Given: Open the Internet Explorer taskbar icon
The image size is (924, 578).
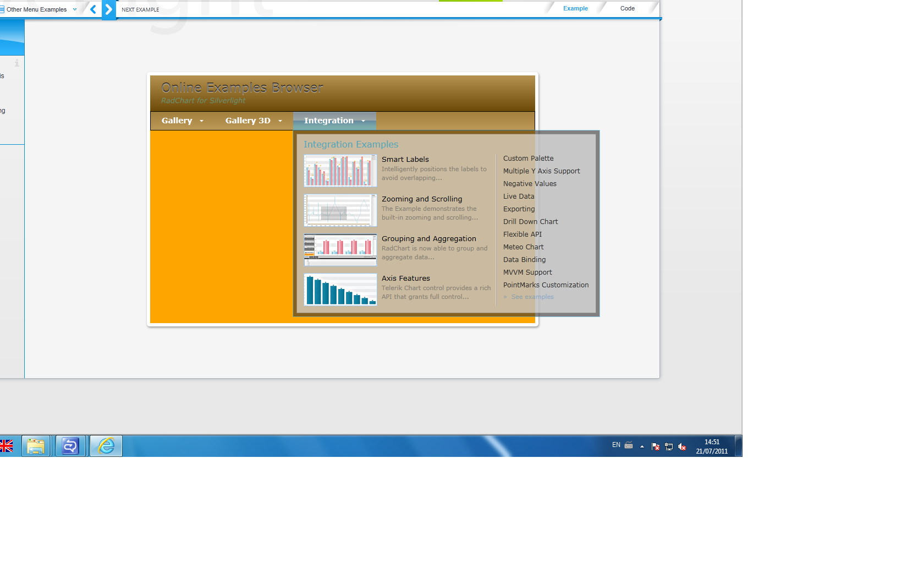Looking at the screenshot, I should coord(106,446).
